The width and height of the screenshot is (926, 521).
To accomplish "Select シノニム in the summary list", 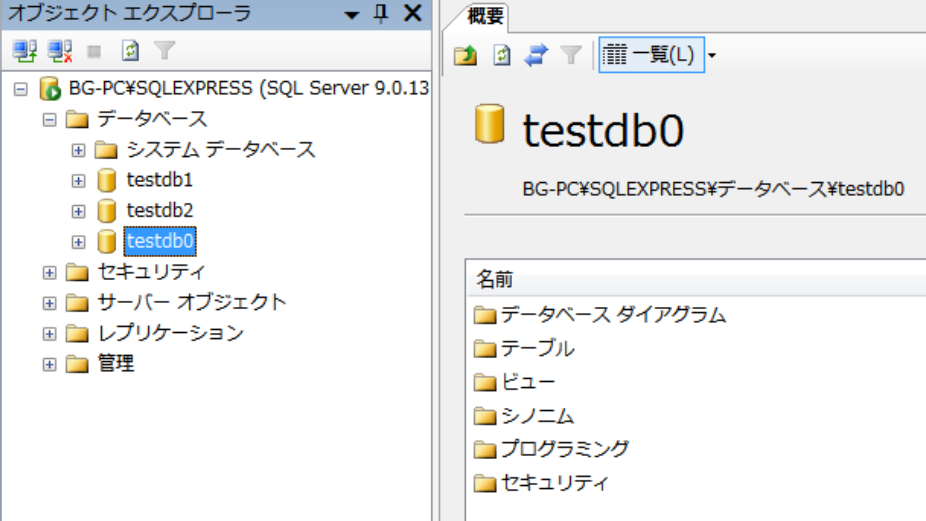I will click(537, 416).
